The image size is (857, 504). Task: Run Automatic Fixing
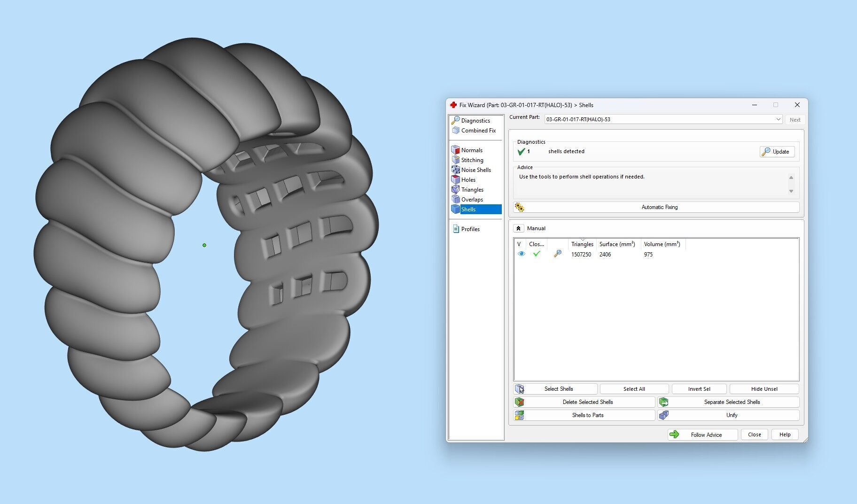656,207
